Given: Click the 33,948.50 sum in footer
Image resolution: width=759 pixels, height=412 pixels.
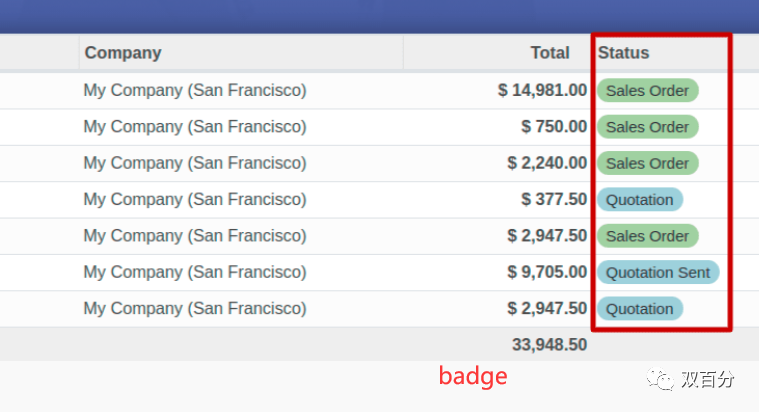Looking at the screenshot, I should (549, 345).
